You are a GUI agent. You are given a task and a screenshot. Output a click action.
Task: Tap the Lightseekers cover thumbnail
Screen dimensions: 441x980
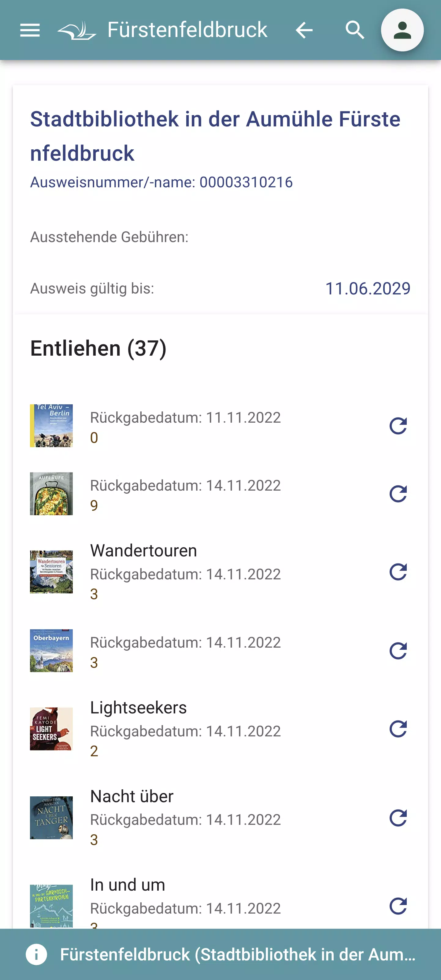click(51, 729)
